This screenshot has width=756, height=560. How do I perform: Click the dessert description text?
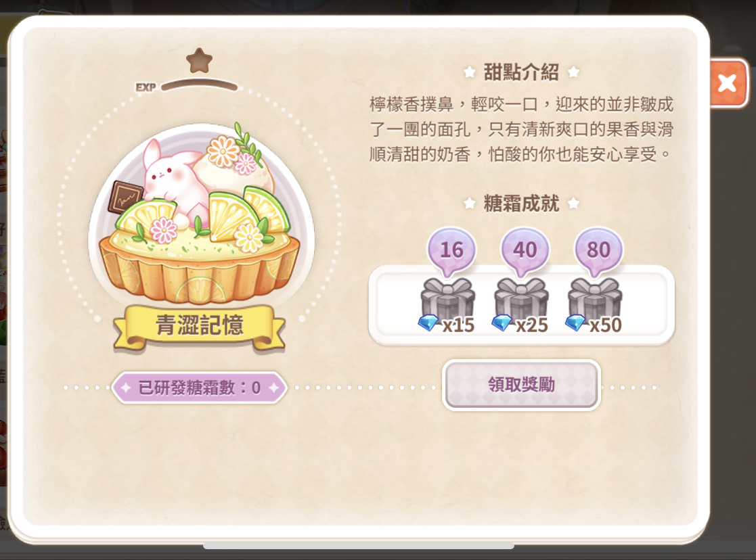point(521,129)
